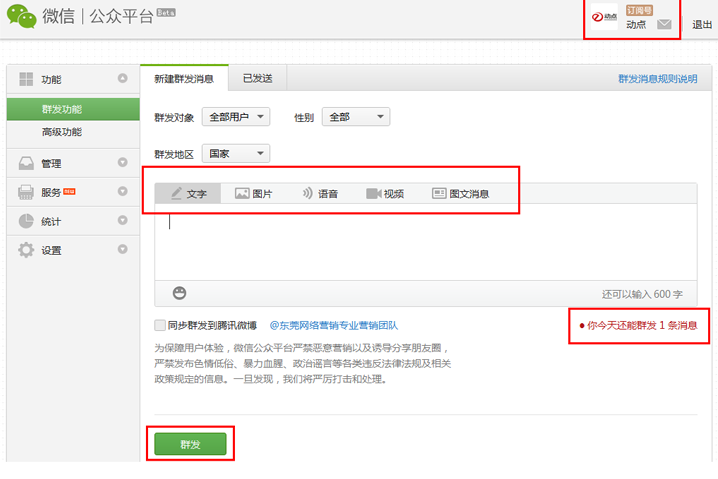Image resolution: width=718 pixels, height=479 pixels.
Task: Open the mail envelope icon in header
Action: click(664, 24)
